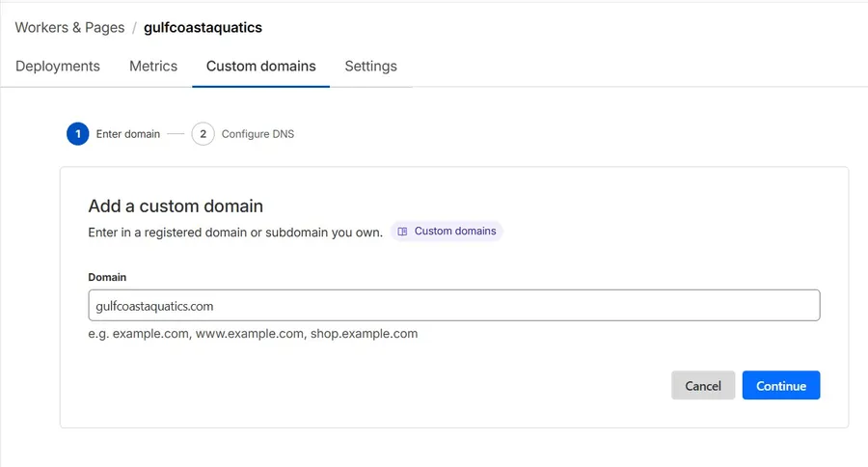
Task: Click the book icon in Custom domains badge
Action: (402, 232)
